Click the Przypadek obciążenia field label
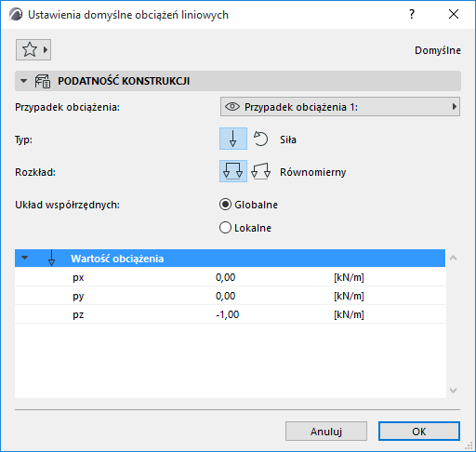 67,107
